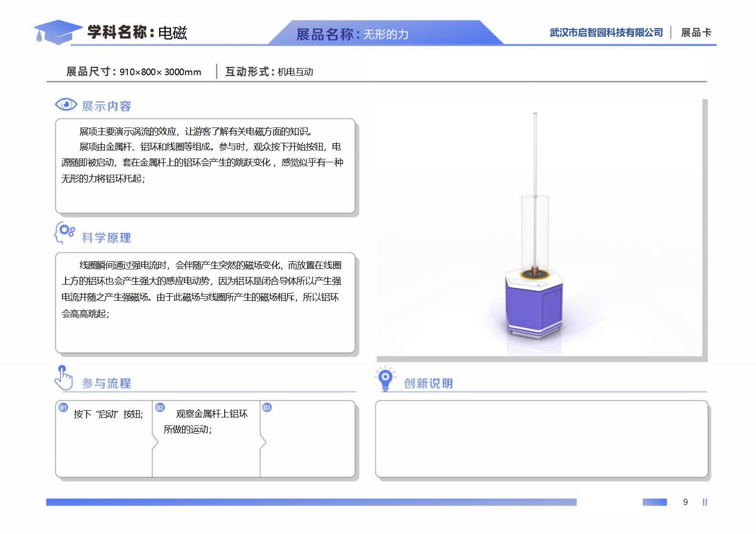
Task: Click the empty step 03 box
Action: [x=308, y=439]
